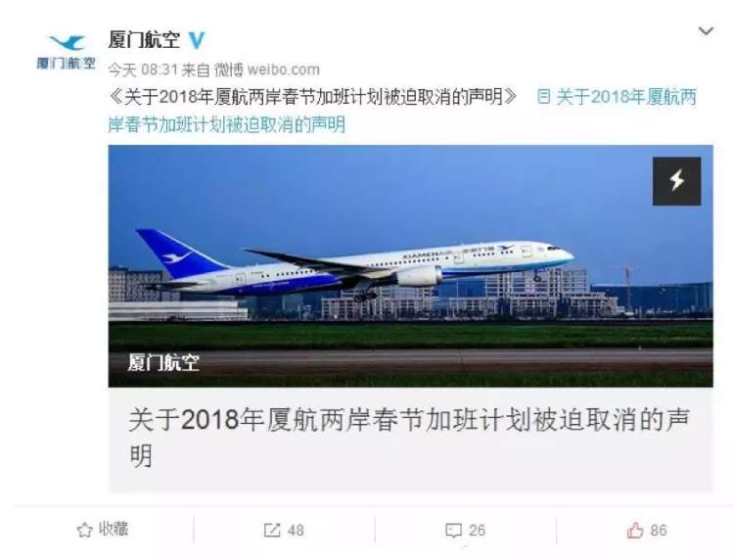Open the weibo.com source link
This screenshot has width=734, height=560.
(x=283, y=70)
